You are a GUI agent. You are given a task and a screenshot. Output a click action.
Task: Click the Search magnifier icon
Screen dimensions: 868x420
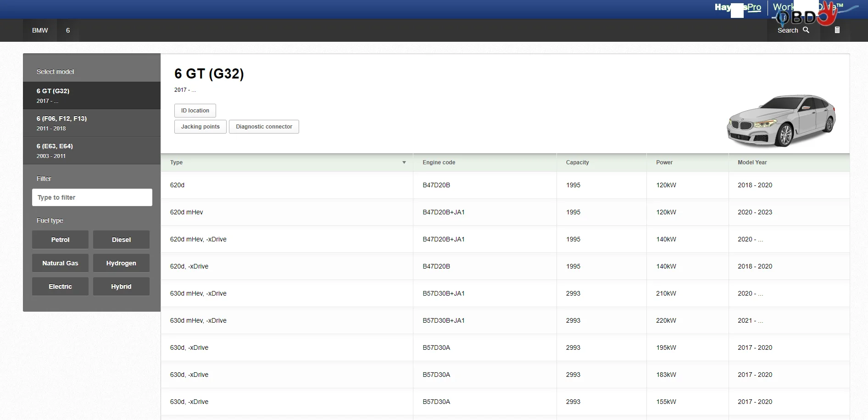click(x=806, y=30)
